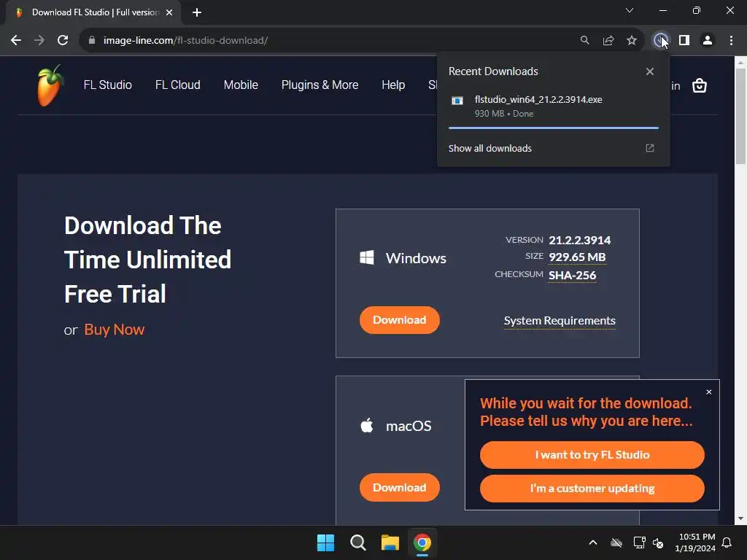Open the FL Studio nav menu

[x=108, y=85]
